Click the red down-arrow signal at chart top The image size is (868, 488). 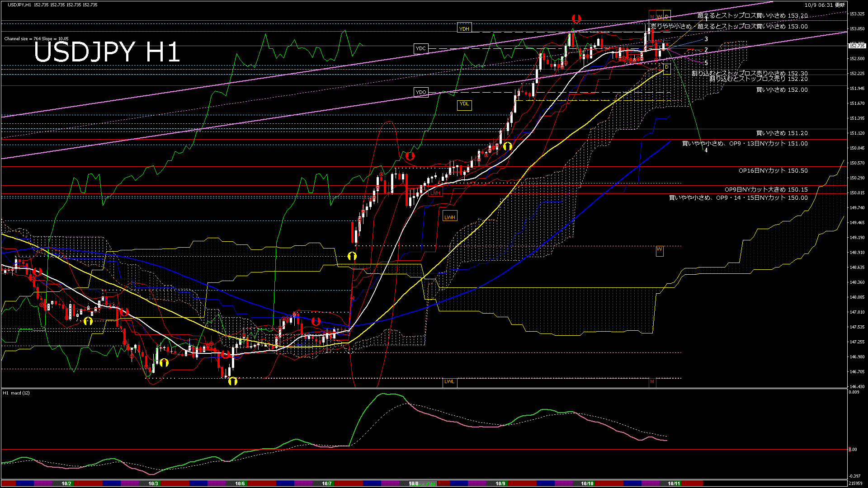(x=576, y=19)
